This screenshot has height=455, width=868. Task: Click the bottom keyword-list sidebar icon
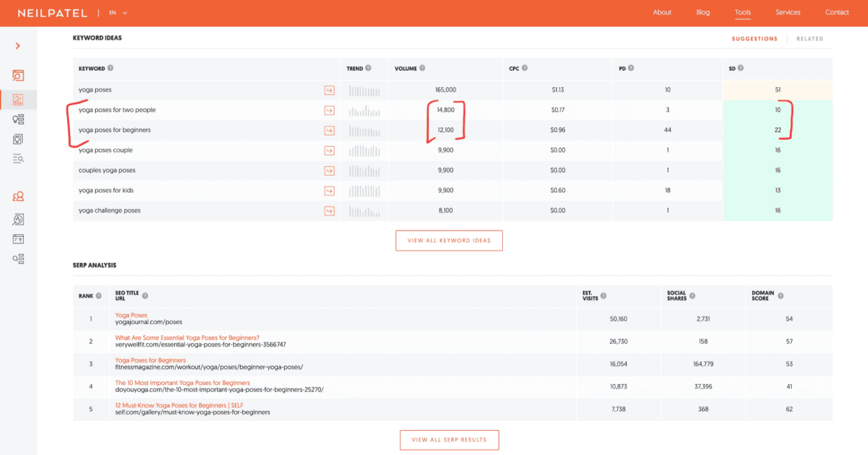(18, 258)
